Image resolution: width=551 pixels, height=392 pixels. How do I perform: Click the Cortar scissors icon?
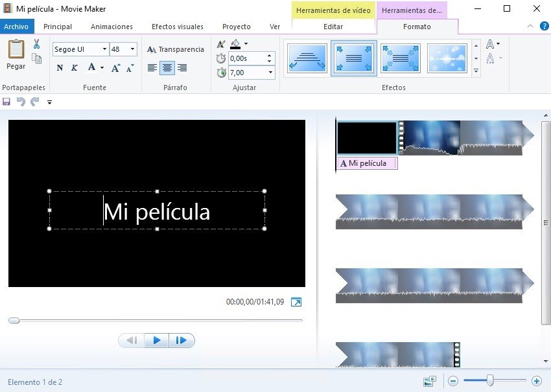click(x=36, y=45)
